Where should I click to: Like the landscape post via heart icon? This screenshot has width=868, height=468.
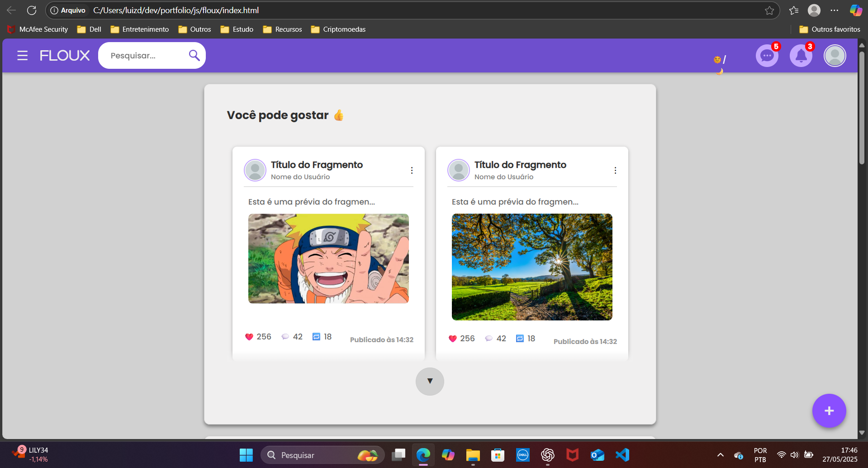point(452,339)
